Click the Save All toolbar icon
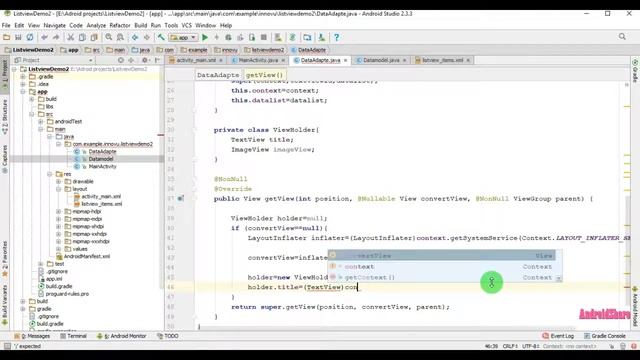The height and width of the screenshot is (360, 640). [18, 37]
